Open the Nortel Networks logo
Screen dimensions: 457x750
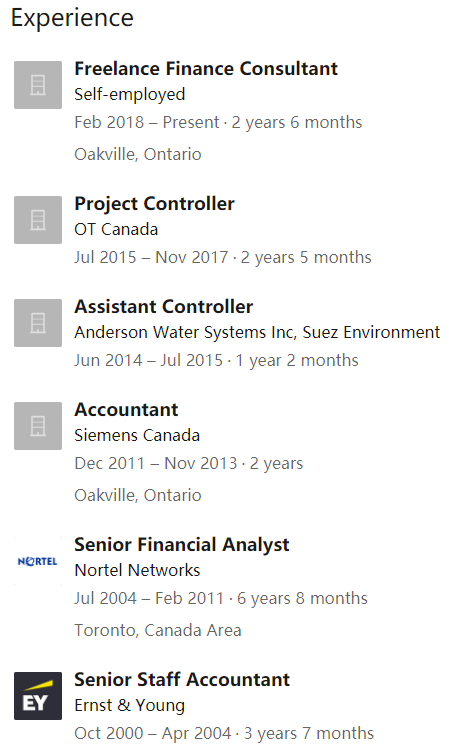tap(38, 561)
